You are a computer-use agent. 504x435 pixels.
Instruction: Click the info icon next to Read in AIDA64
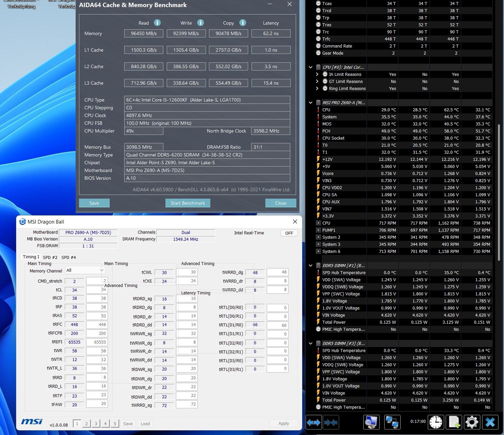click(x=157, y=23)
